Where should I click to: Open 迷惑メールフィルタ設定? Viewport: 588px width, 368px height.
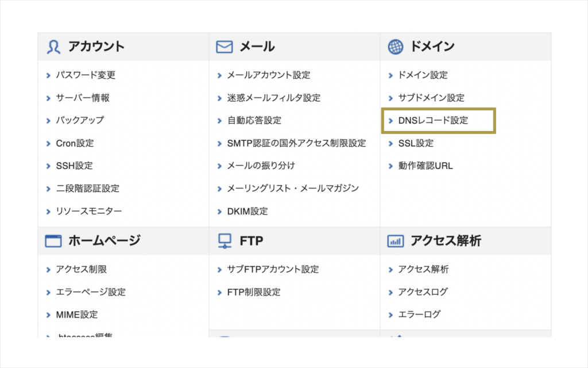[x=274, y=98]
